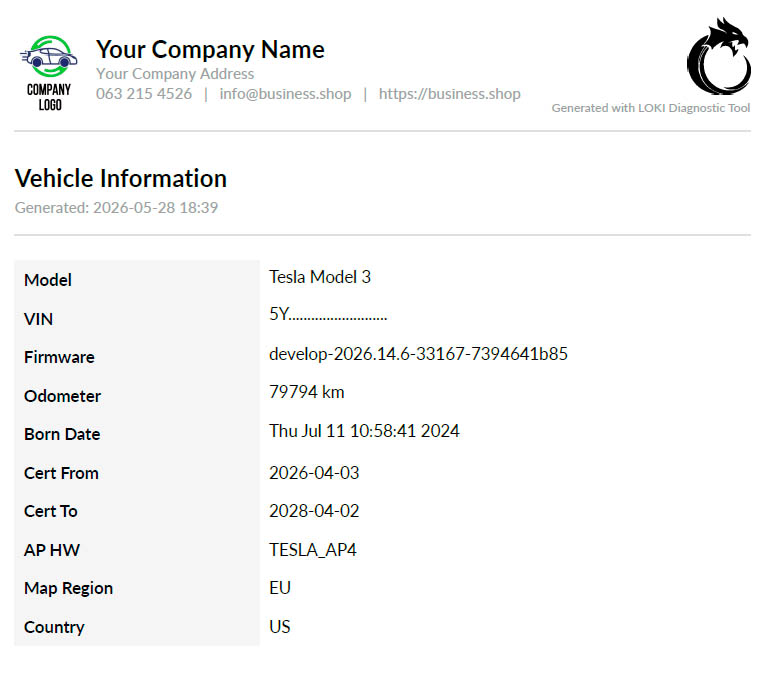Screen dimensions: 778x697
Task: Click the masked VIN value
Action: coord(328,314)
